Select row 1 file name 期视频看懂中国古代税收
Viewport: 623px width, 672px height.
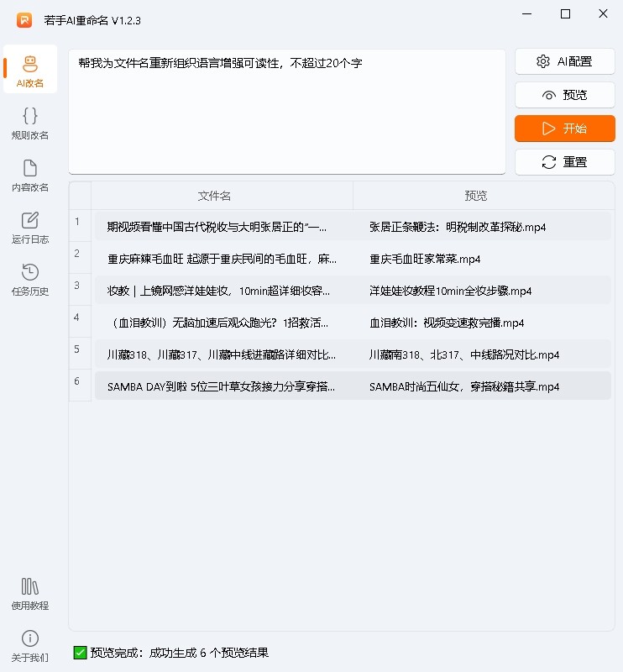click(x=217, y=227)
